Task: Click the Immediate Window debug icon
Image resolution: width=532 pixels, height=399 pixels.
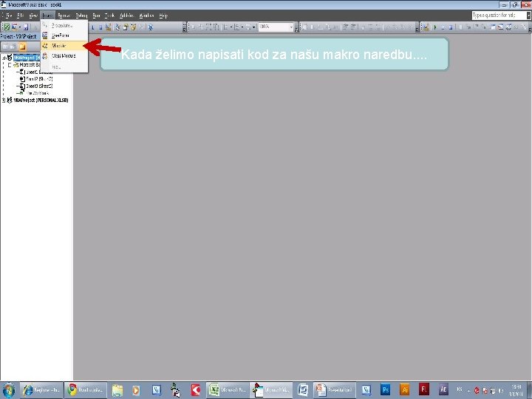Action: click(x=500, y=27)
